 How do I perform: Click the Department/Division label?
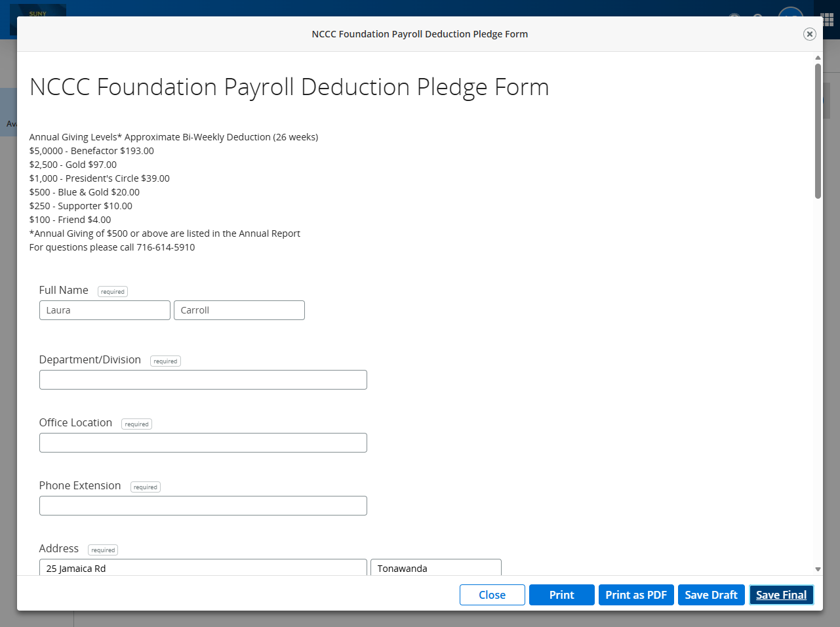point(90,359)
